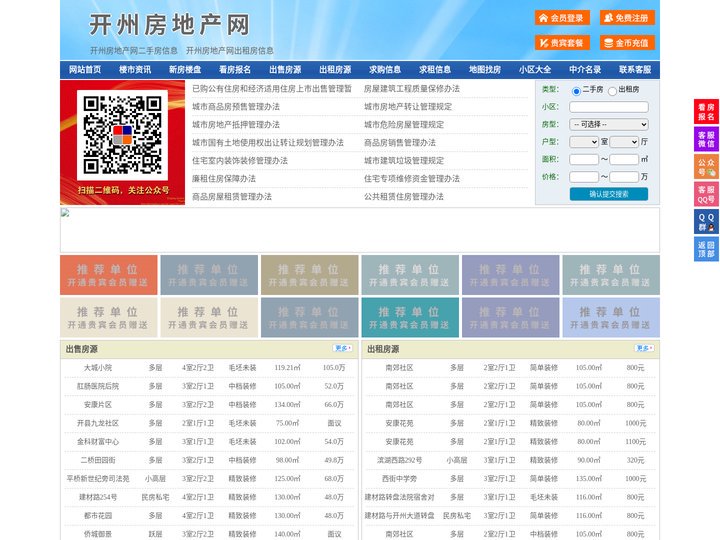Image resolution: width=720 pixels, height=540 pixels.
Task: Open the 廉租住房保障办法 link
Action: pos(224,178)
